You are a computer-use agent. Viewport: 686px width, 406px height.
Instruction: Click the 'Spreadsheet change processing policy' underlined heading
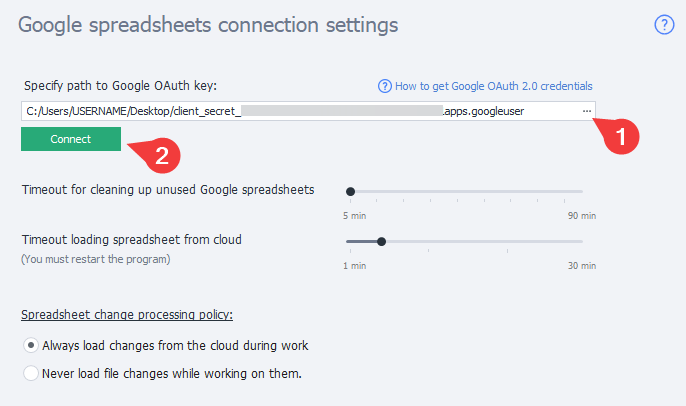[x=127, y=315]
